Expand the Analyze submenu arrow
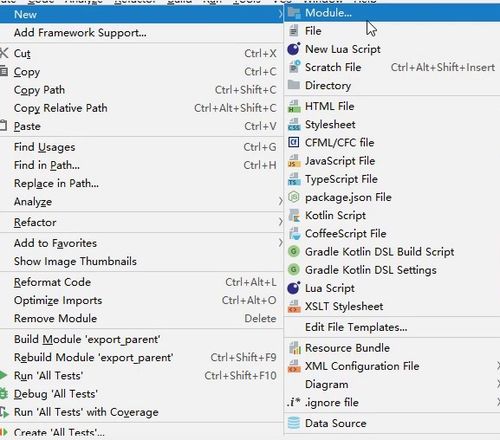Viewport: 500px width, 440px height. [x=280, y=202]
